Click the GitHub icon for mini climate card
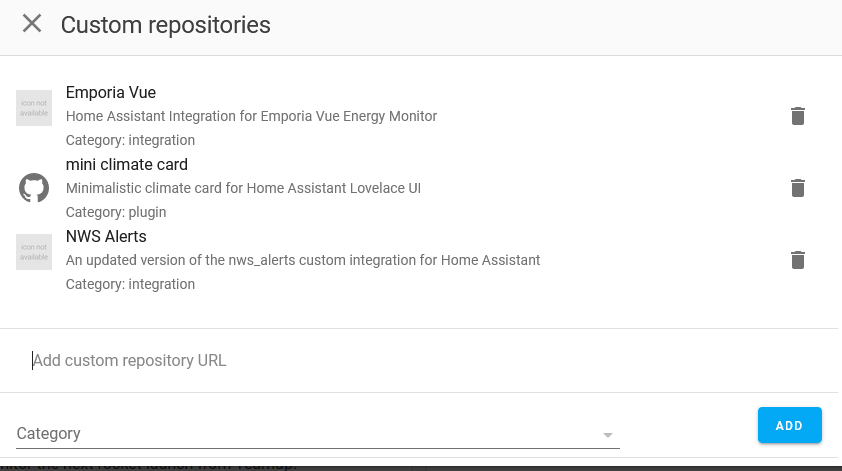This screenshot has height=471, width=842. (34, 188)
